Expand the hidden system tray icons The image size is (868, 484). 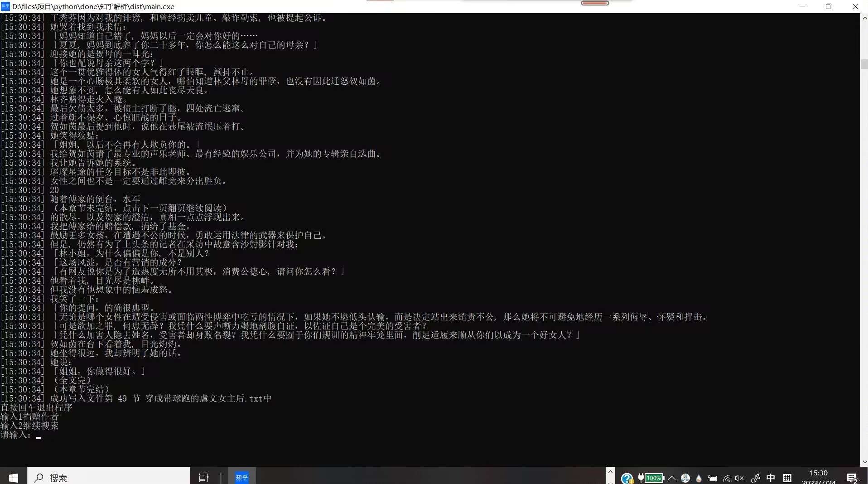pyautogui.click(x=672, y=478)
